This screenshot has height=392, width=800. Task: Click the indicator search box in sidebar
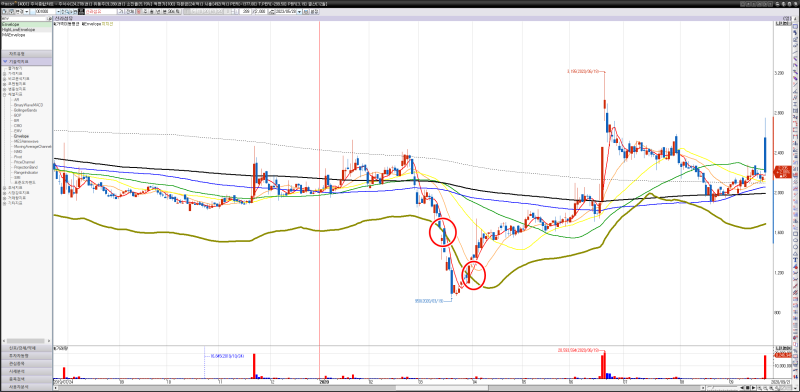tap(23, 18)
